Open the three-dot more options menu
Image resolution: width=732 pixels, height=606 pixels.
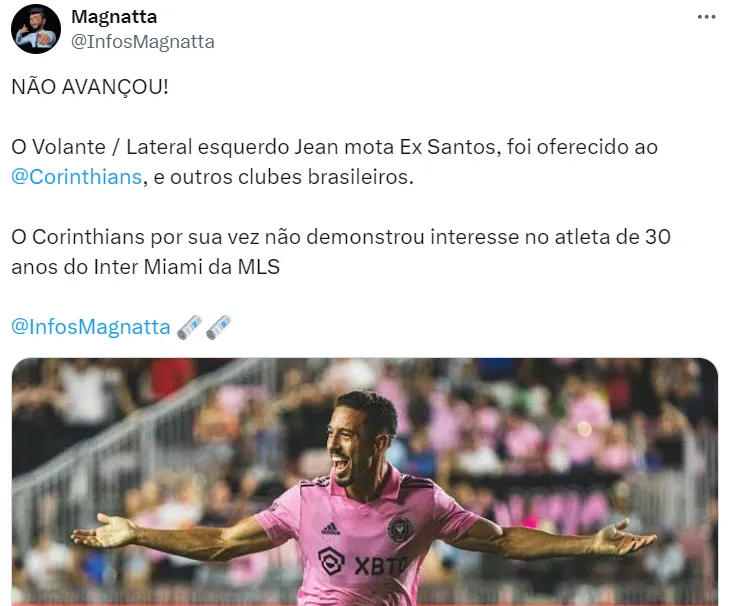706,17
